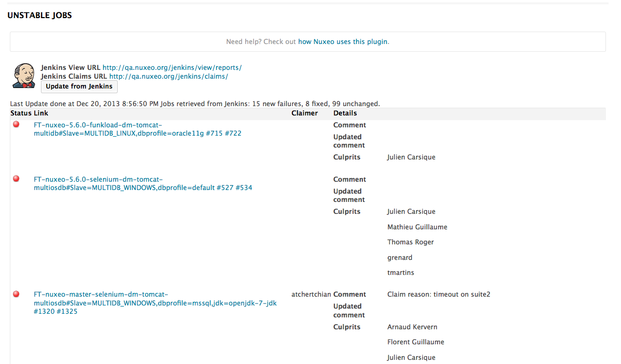Click the Details column header
The image size is (621, 364).
pyautogui.click(x=345, y=113)
